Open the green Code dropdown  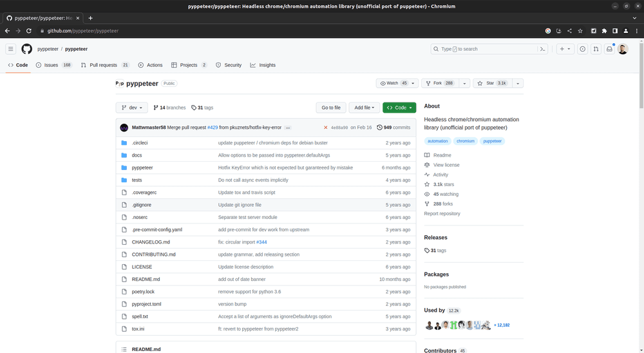399,108
